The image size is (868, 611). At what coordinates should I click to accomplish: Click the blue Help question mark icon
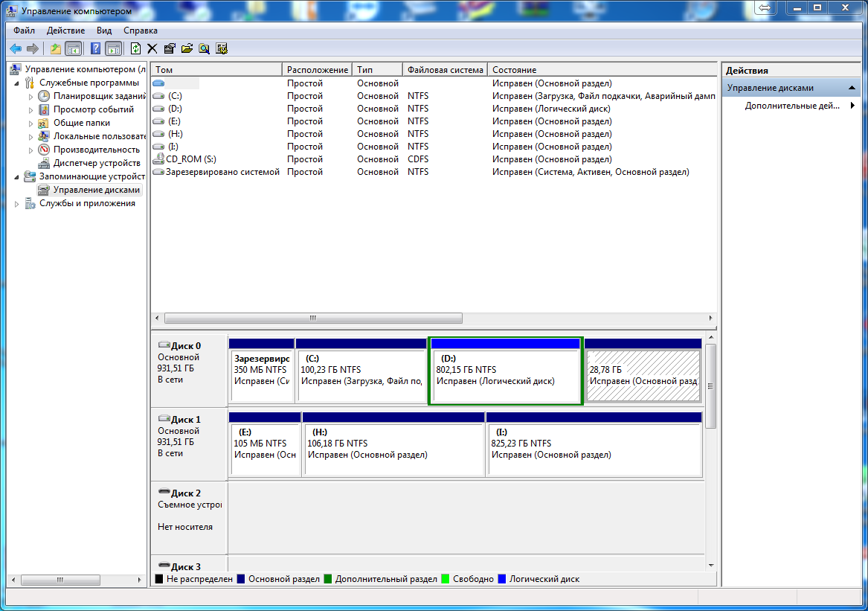pyautogui.click(x=95, y=48)
